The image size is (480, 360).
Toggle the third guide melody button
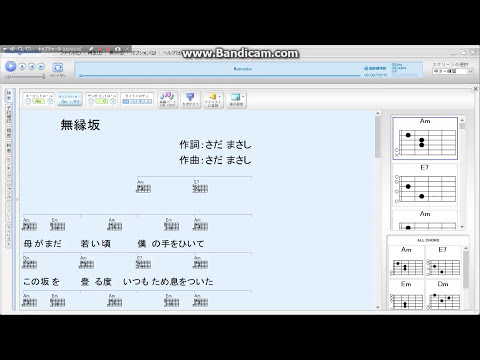tap(141, 101)
